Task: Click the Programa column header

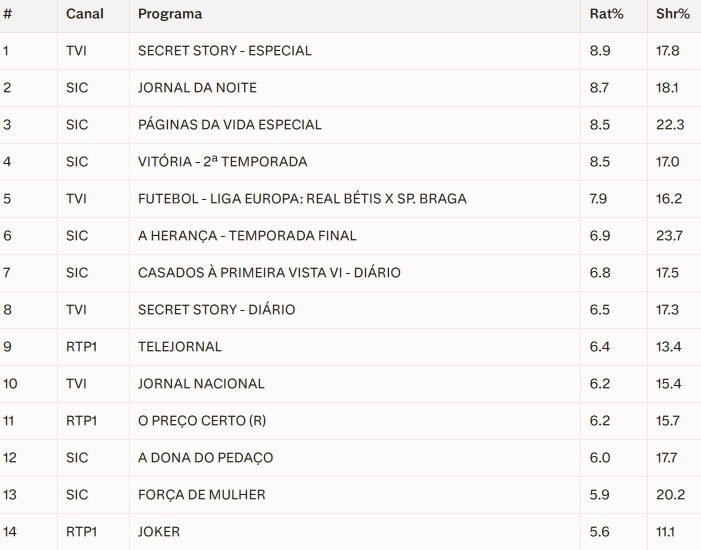Action: pyautogui.click(x=170, y=14)
